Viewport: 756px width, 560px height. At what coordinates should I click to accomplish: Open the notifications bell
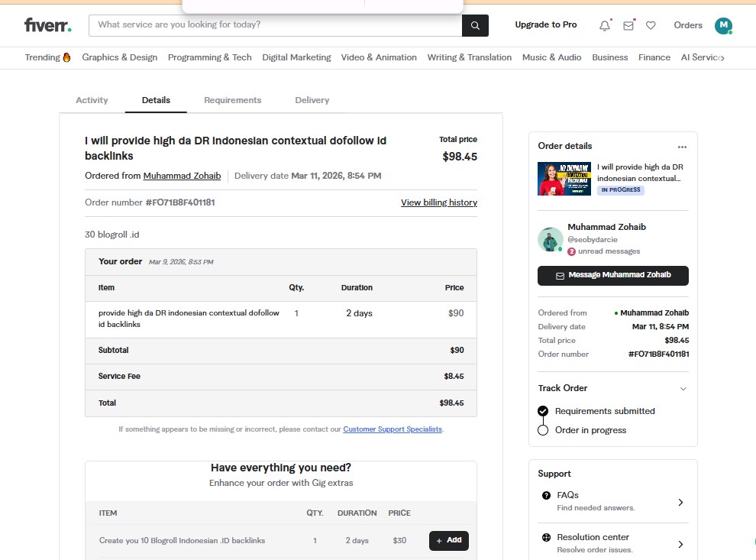click(605, 25)
